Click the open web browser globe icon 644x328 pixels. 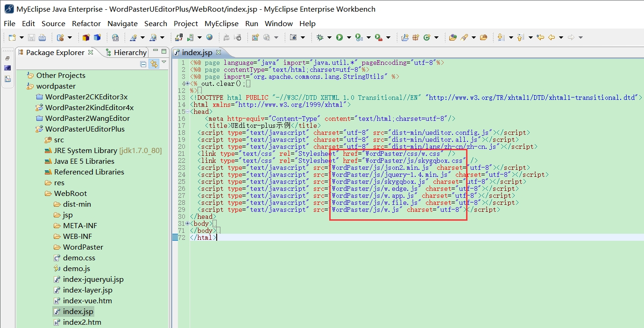click(x=209, y=37)
